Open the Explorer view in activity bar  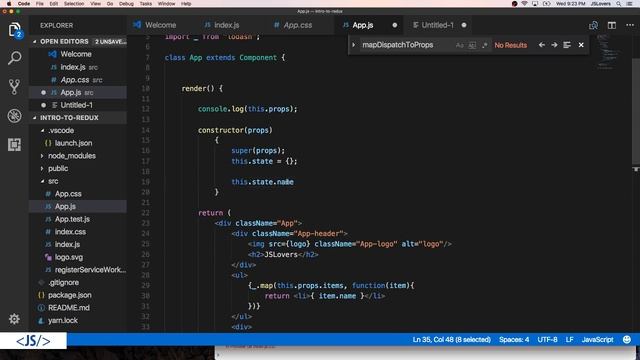click(x=14, y=30)
